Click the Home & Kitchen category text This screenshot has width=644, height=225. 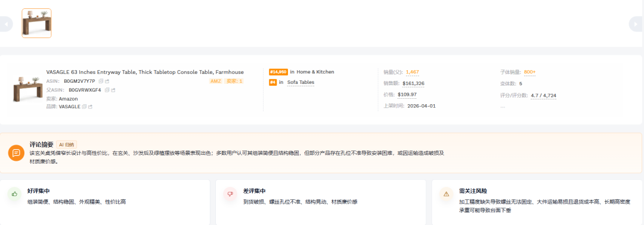point(315,71)
